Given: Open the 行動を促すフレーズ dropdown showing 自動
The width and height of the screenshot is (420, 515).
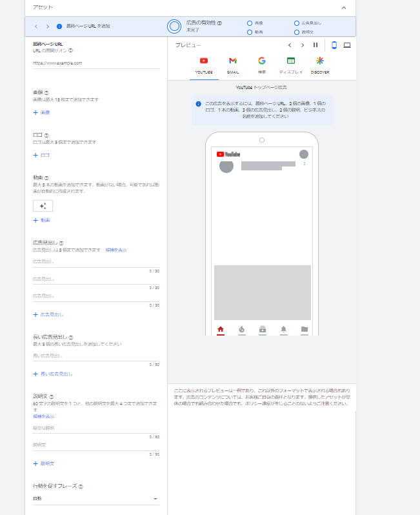Looking at the screenshot, I should click(96, 499).
